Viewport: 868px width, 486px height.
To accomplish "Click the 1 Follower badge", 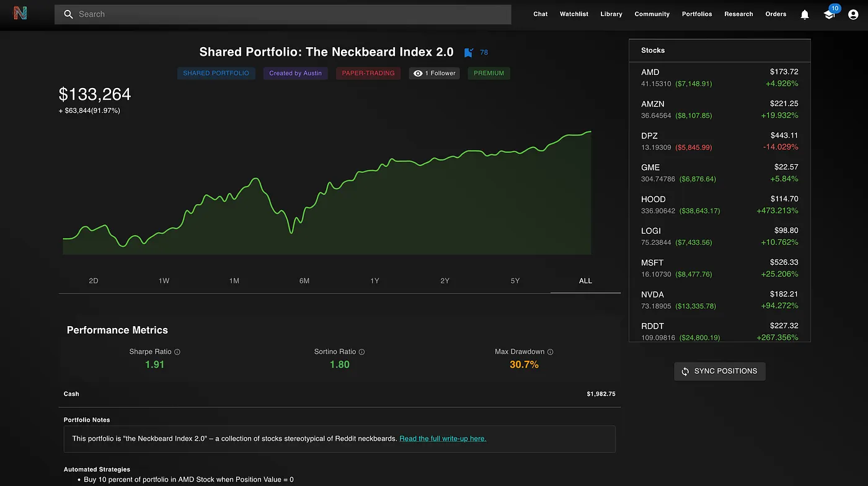I will pyautogui.click(x=435, y=73).
